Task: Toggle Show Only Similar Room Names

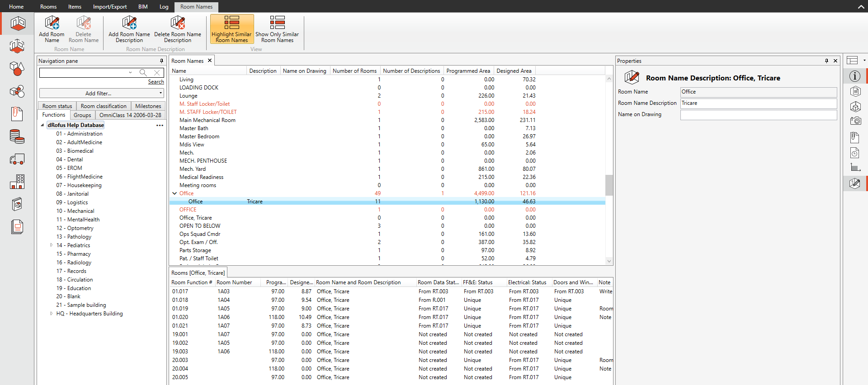Action: (x=277, y=29)
